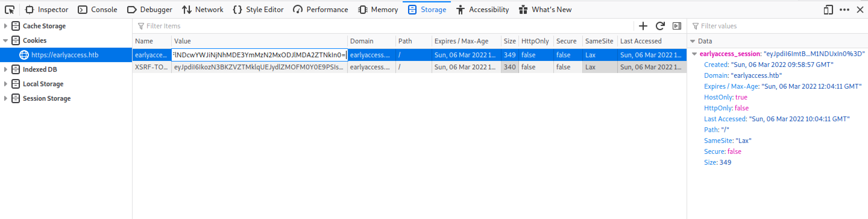Open the Debugger tab
The image size is (868, 219).
149,10
